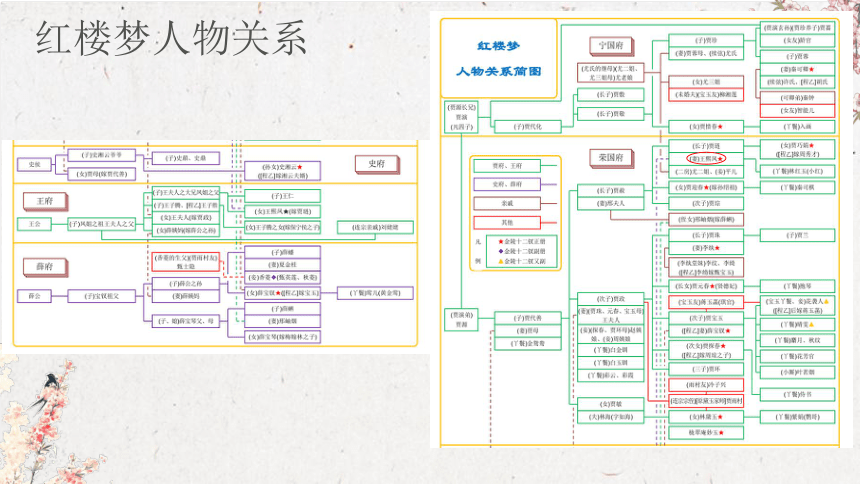
Task: Click the 宁国府 section label
Action: (x=610, y=46)
